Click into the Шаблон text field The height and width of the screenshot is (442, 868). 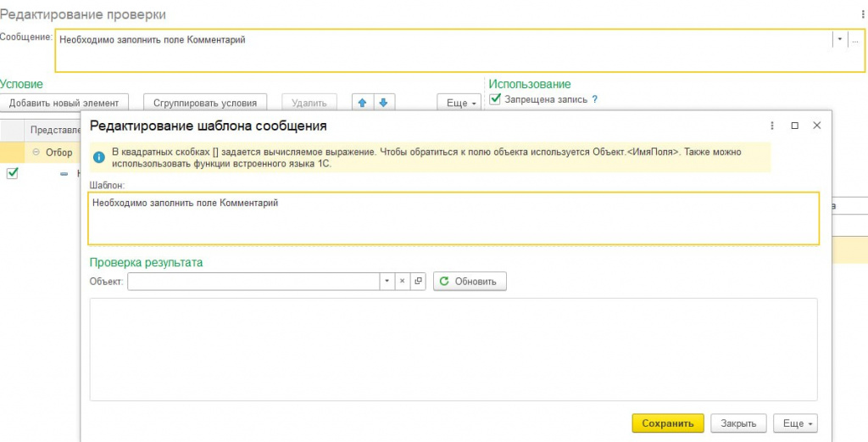click(x=453, y=218)
